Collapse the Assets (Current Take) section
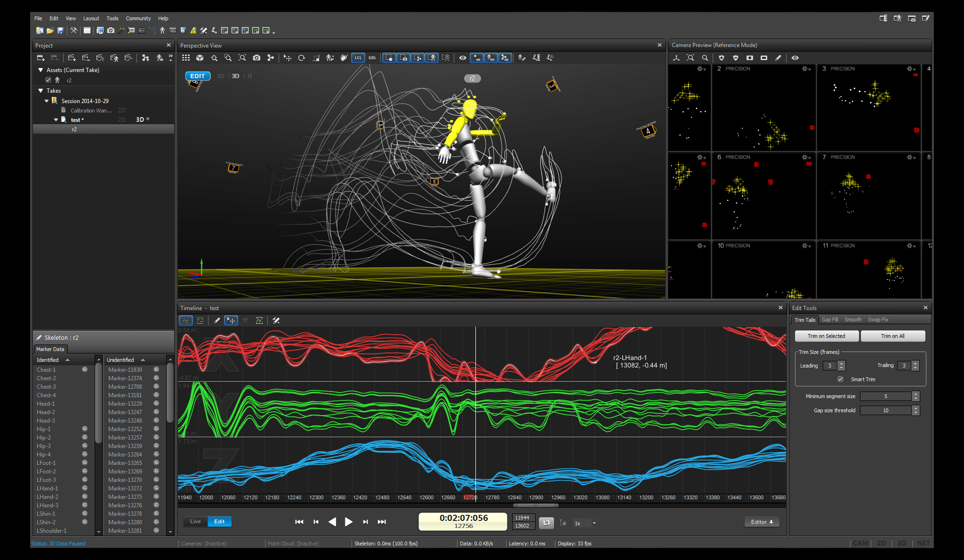Screen dimensions: 964x560 pos(41,70)
